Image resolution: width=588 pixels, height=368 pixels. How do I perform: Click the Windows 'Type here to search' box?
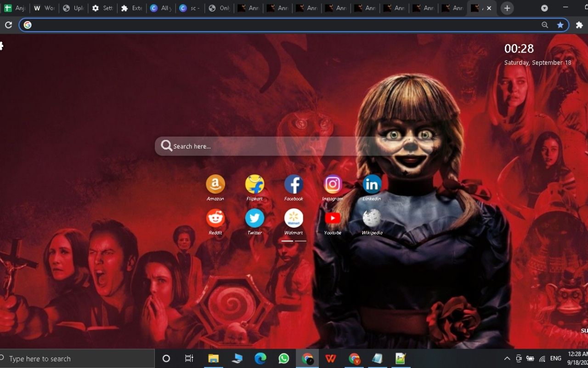pos(77,359)
